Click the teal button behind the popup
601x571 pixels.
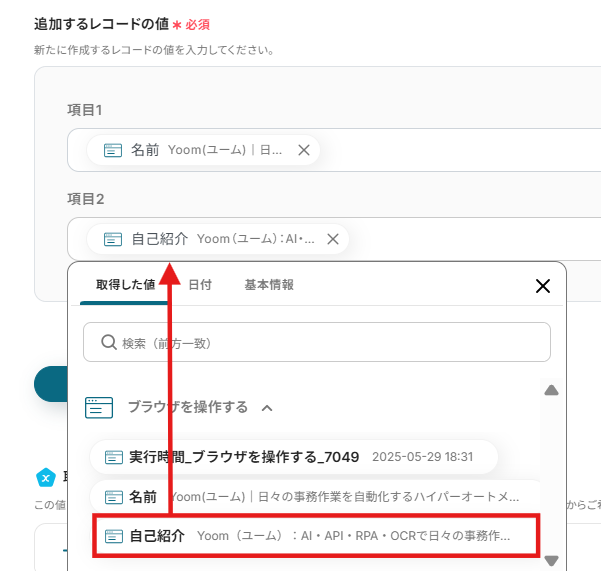[x=51, y=384]
